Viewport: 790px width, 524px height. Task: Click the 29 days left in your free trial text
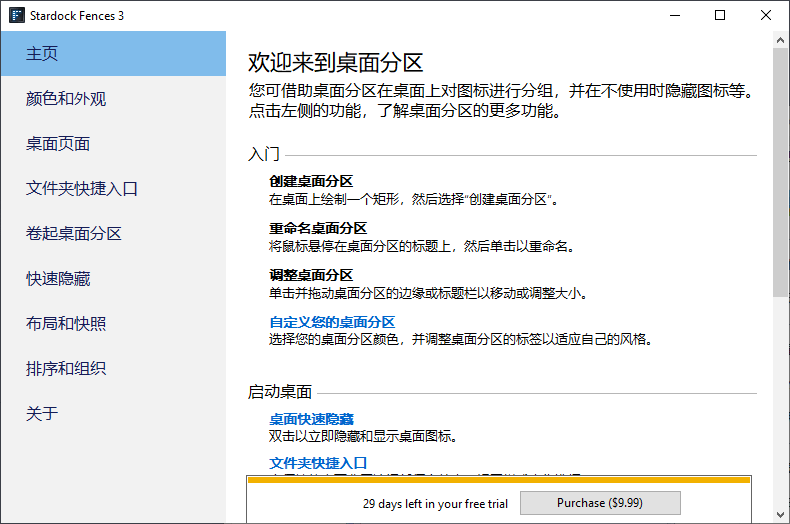(x=435, y=503)
